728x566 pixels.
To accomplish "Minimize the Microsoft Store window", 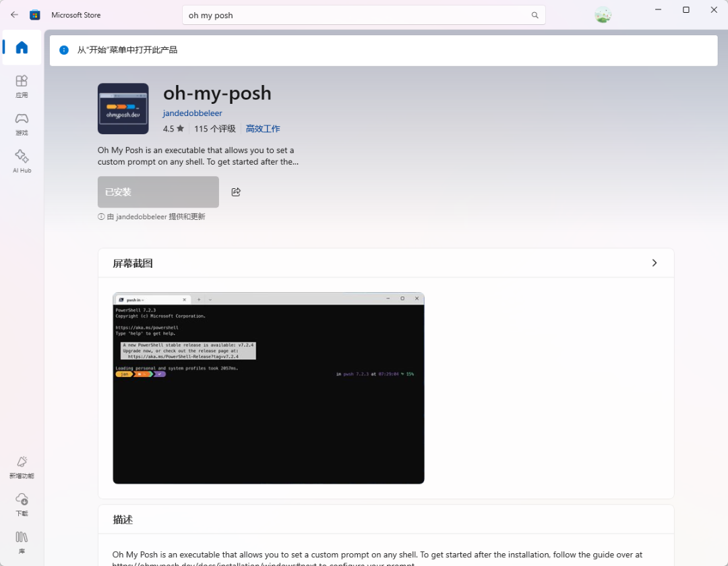I will (x=658, y=9).
